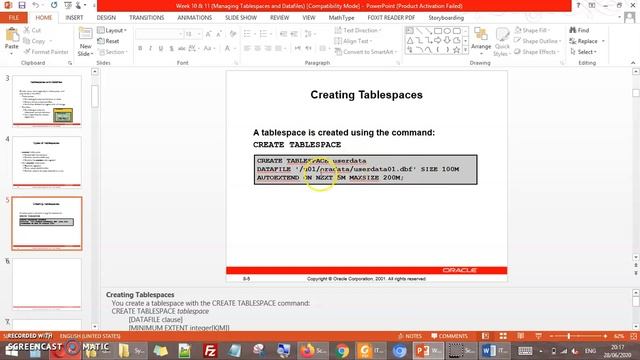
Task: Open the font name combo box
Action: [x=159, y=34]
